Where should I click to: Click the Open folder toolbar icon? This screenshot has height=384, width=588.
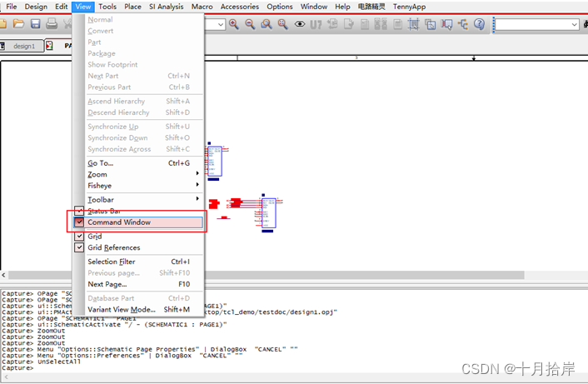pos(18,24)
